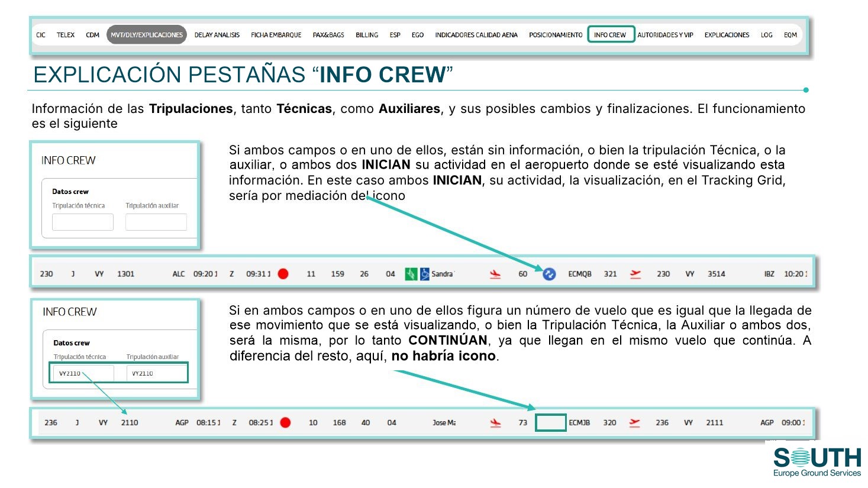Click the 09:31 arrival time cell
Viewport: 868px width, 488px height.
tap(258, 274)
